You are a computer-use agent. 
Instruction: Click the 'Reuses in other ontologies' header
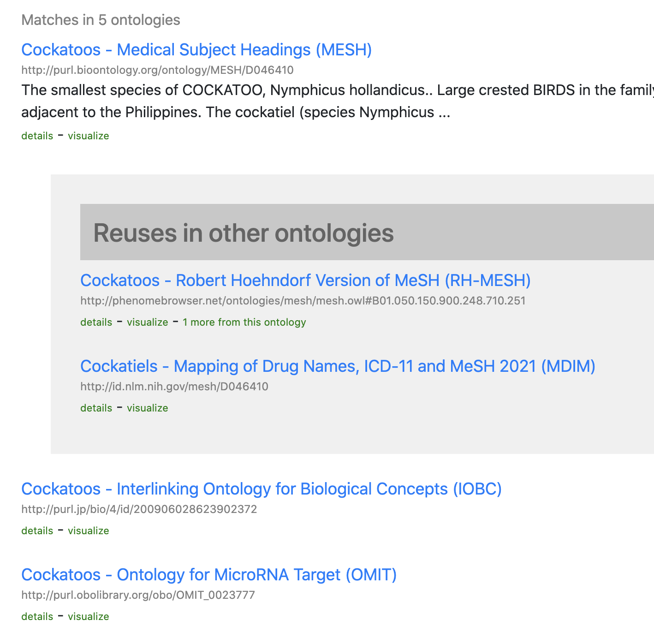[x=244, y=233]
